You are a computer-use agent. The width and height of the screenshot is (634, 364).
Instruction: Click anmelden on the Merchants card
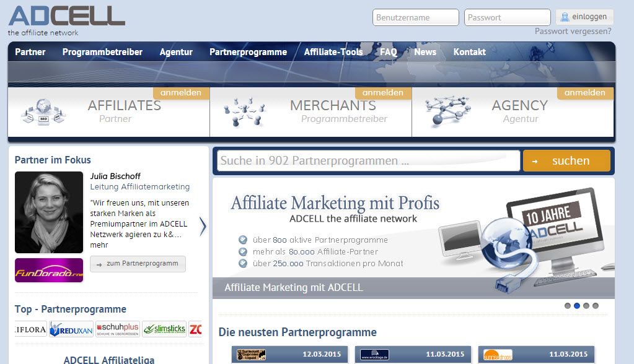(x=383, y=93)
